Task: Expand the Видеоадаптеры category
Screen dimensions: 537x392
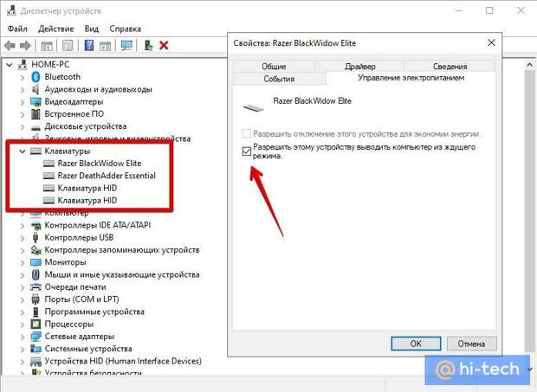Action: pos(23,102)
